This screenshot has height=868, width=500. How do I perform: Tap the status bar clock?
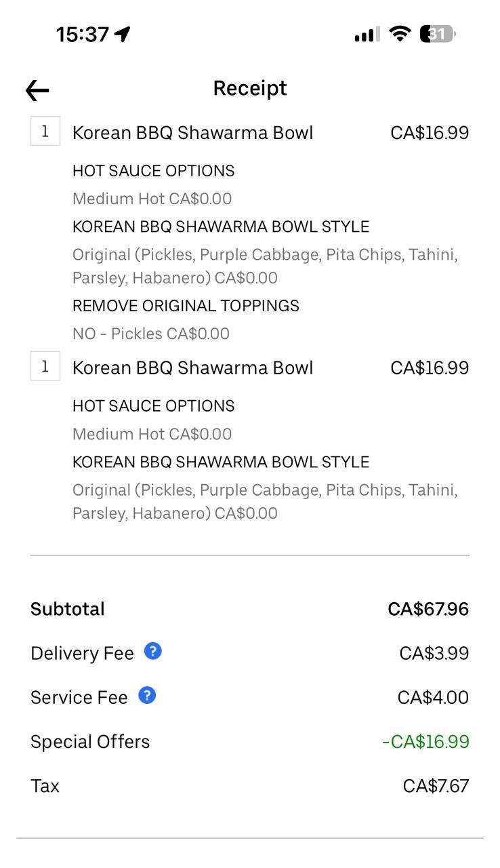point(82,34)
